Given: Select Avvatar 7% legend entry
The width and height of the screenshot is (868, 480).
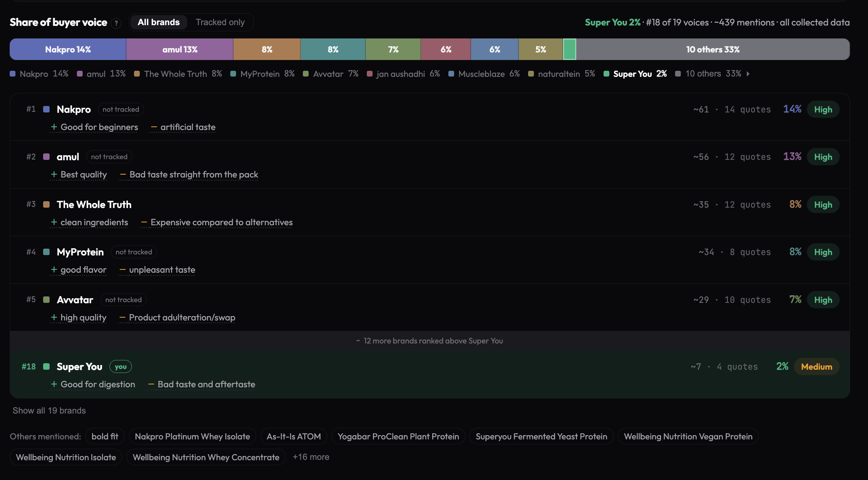Looking at the screenshot, I should tap(331, 74).
